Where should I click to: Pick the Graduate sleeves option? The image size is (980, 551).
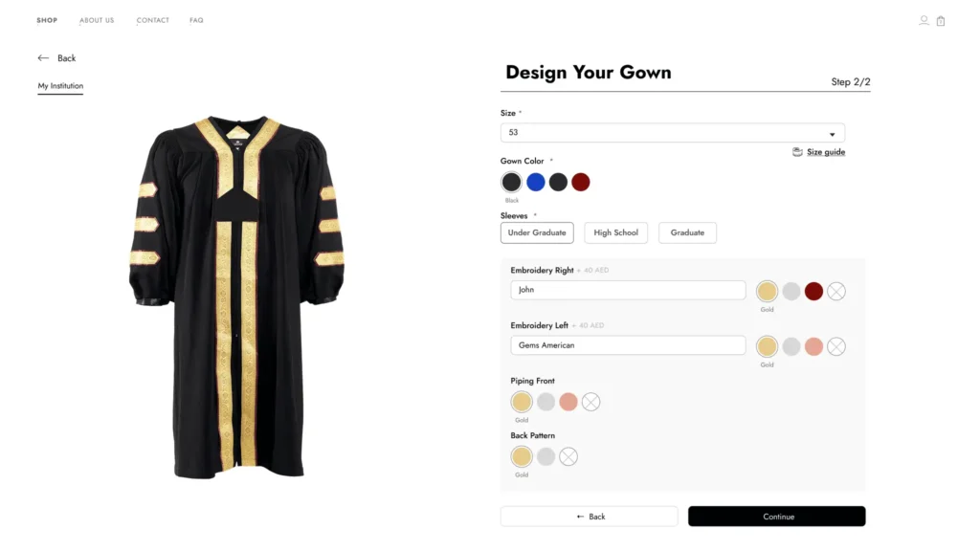coord(687,232)
